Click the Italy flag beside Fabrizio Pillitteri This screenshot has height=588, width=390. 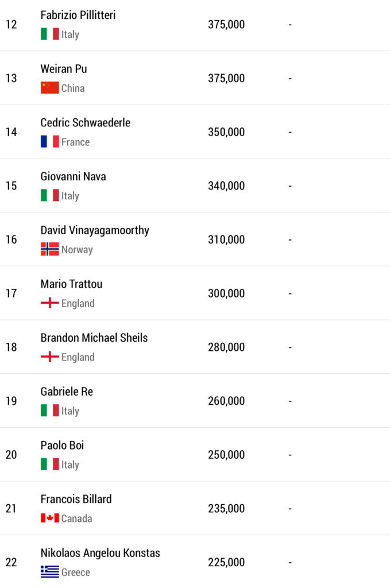pyautogui.click(x=50, y=34)
